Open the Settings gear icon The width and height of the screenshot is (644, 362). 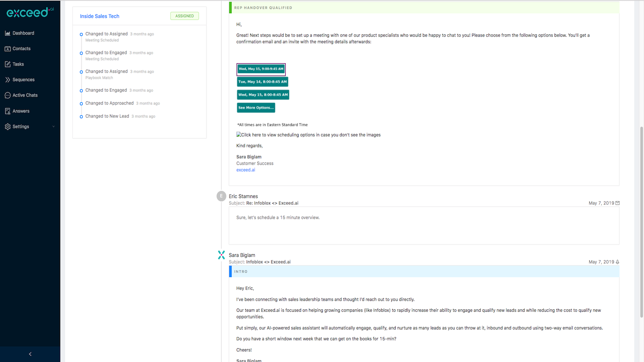coord(8,126)
